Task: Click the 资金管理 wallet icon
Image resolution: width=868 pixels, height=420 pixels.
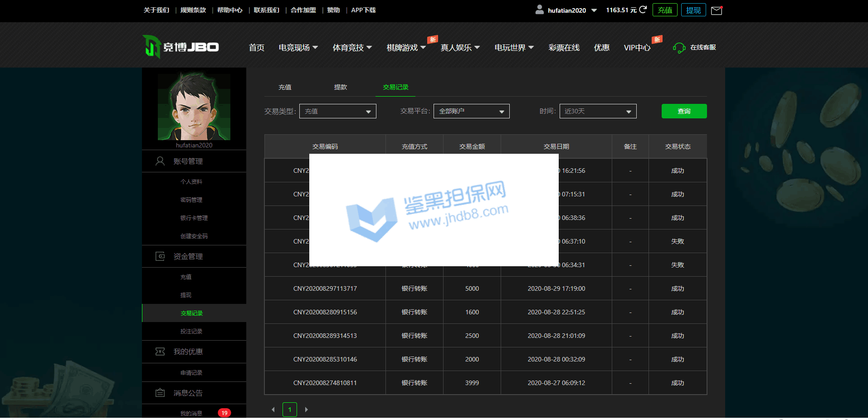Action: click(x=160, y=256)
